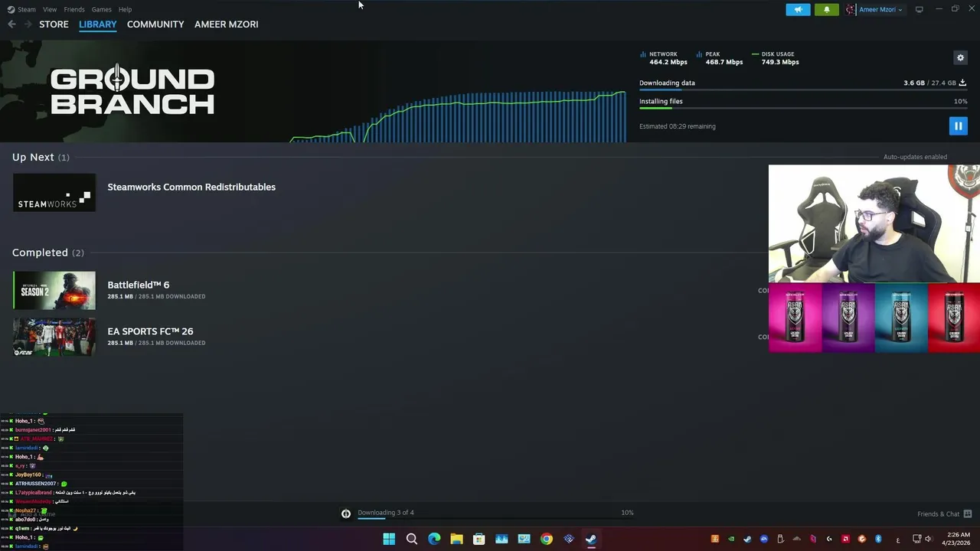This screenshot has height=551, width=980.
Task: Pause the Ground Branch download
Action: (958, 126)
